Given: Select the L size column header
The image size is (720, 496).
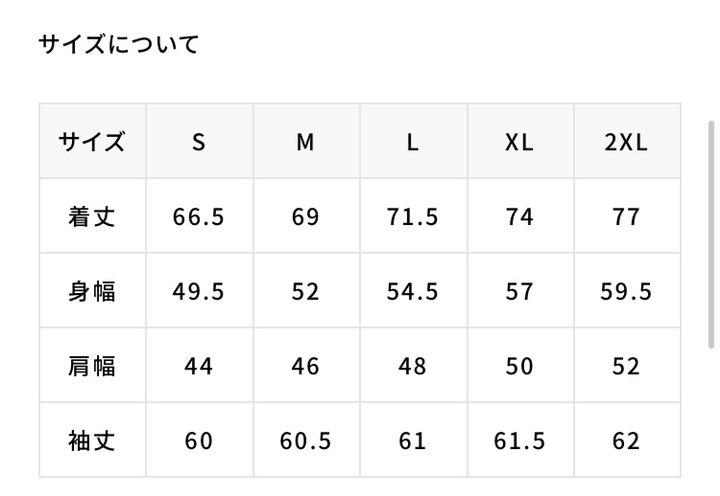Looking at the screenshot, I should pyautogui.click(x=413, y=141).
